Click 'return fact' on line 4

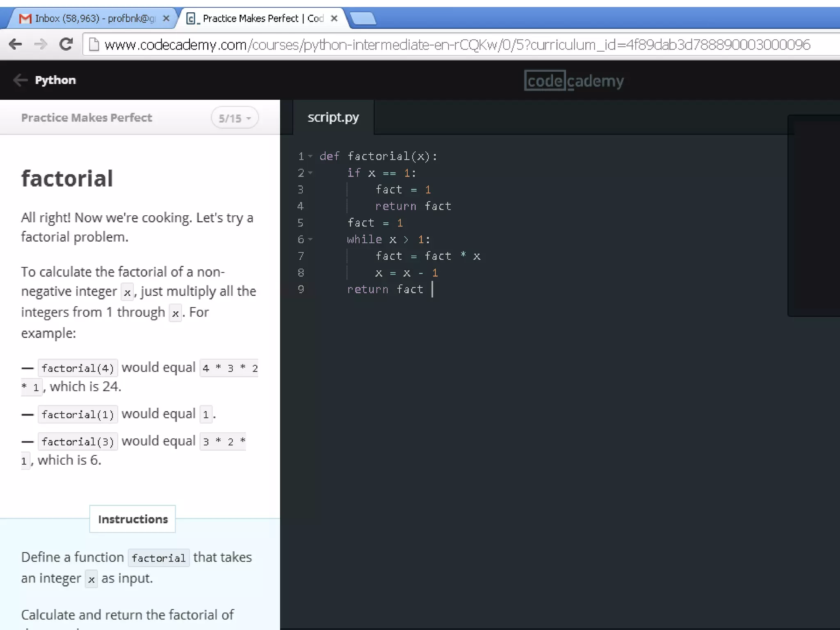413,206
